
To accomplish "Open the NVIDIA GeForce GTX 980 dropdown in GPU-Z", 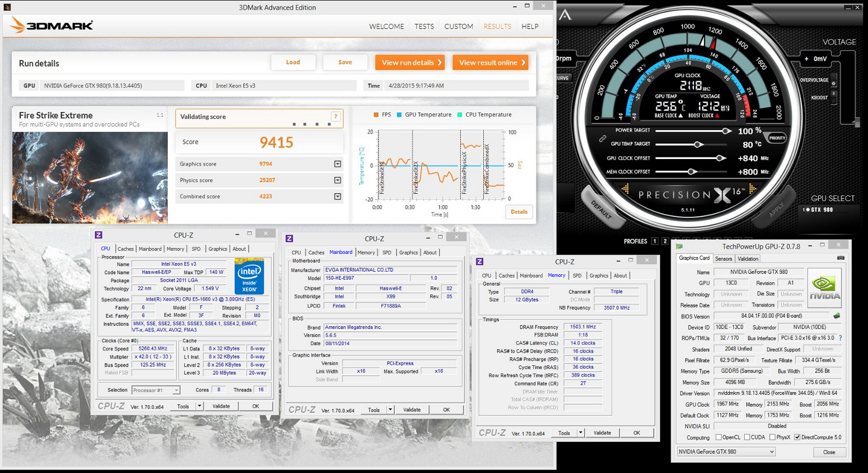I will 726,452.
